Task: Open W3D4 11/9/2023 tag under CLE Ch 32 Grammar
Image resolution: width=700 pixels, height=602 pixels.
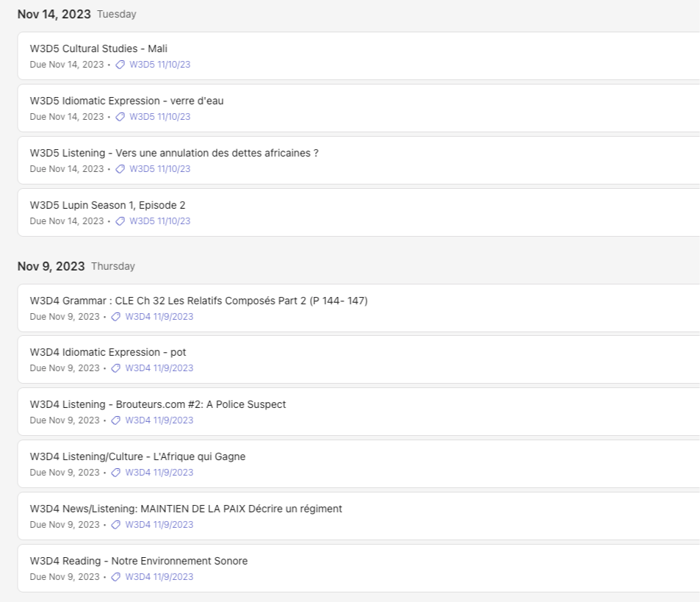Action: [x=159, y=317]
